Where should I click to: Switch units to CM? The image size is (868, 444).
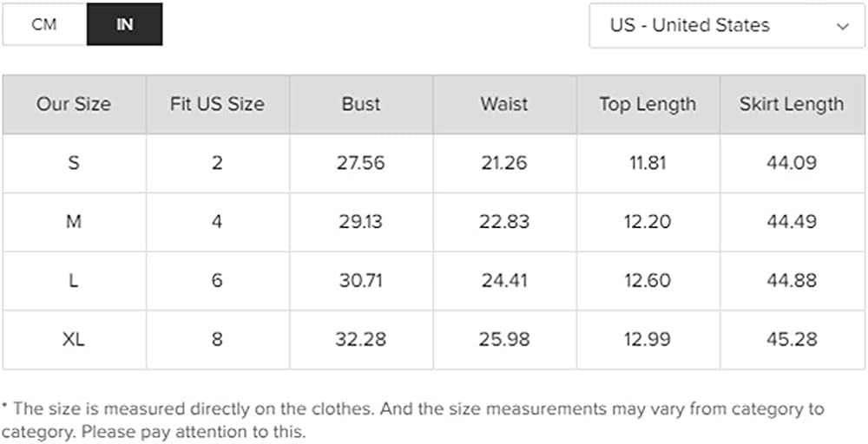[44, 24]
